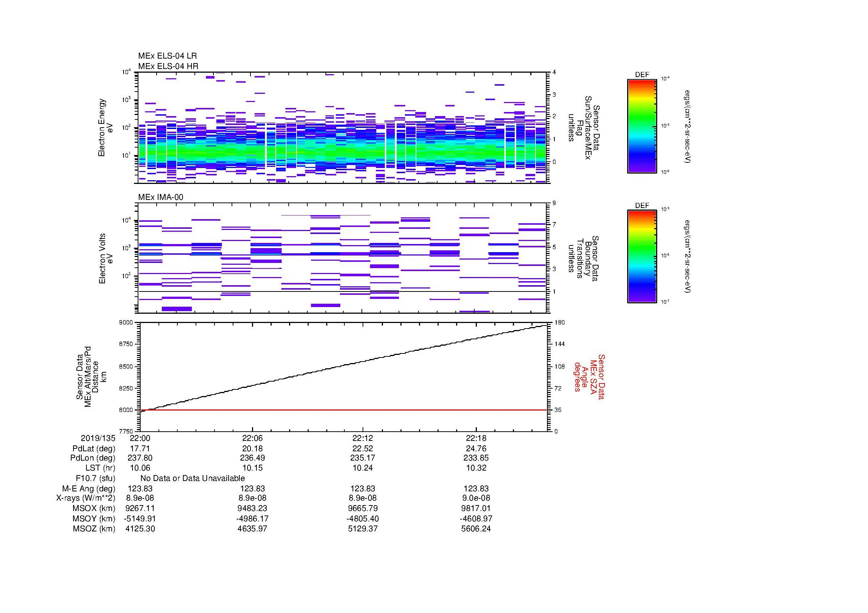The image size is (868, 613).
Task: Select the 'MEx ELS-04 LR' title
Action: tap(167, 56)
